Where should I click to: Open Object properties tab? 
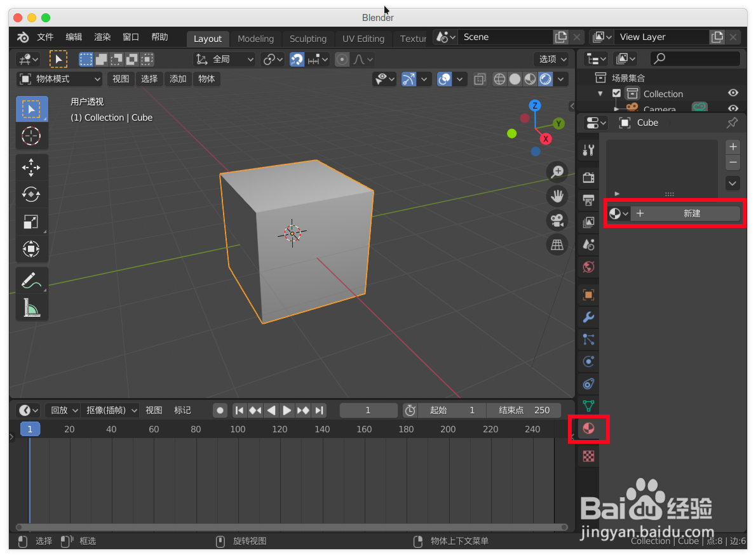[589, 295]
